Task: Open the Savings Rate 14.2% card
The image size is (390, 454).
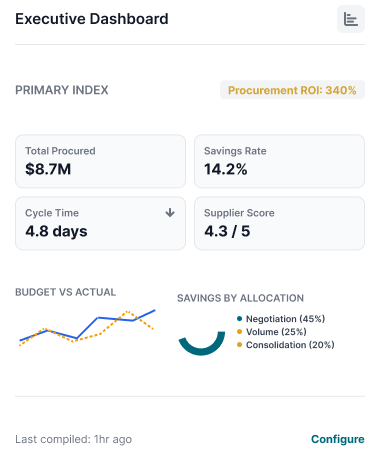Action: 279,161
